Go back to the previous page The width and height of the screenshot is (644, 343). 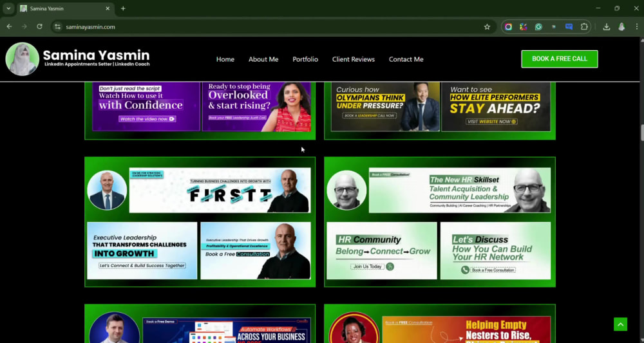pyautogui.click(x=9, y=26)
